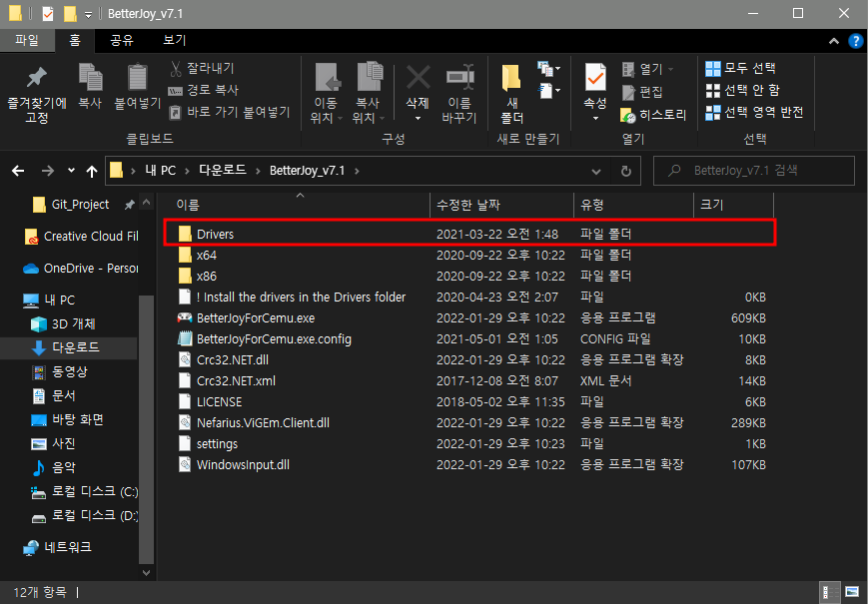The image size is (868, 604).
Task: Open 바탕 화면 desktop in sidebar
Action: click(68, 420)
